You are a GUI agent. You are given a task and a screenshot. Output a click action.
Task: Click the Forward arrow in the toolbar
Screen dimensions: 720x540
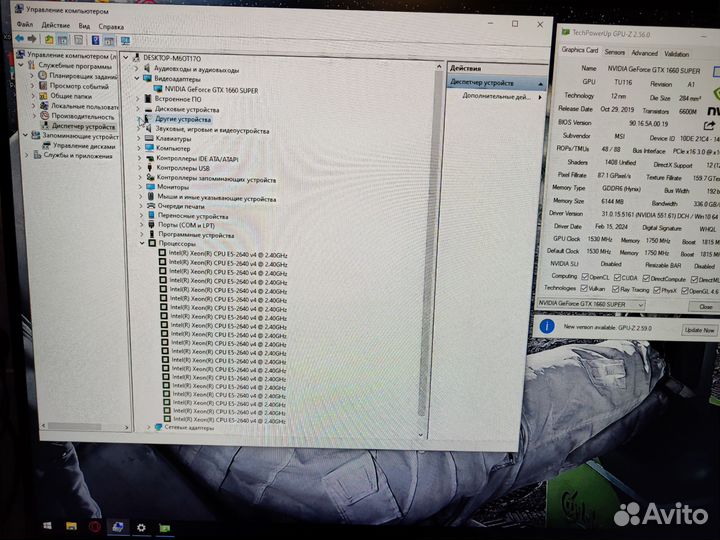[x=32, y=39]
